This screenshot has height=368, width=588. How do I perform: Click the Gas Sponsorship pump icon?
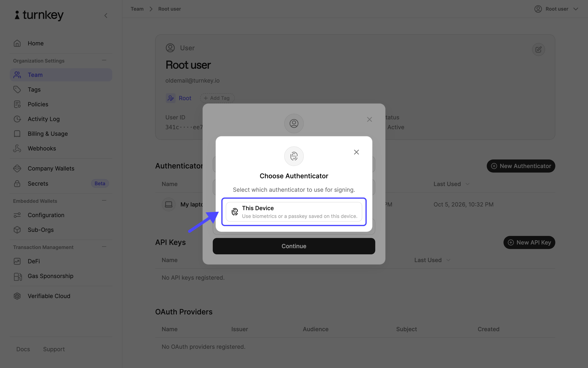18,276
